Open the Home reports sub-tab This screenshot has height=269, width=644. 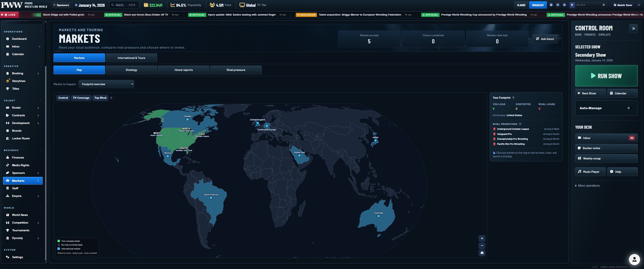[x=183, y=70]
